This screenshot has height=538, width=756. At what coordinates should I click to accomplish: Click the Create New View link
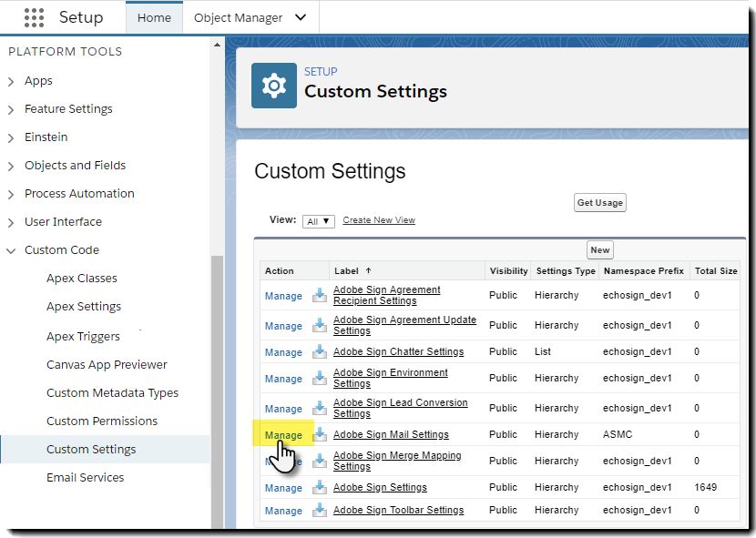379,220
